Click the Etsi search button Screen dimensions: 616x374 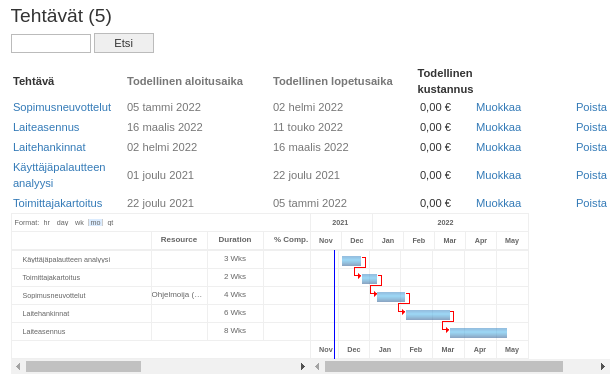pyautogui.click(x=124, y=43)
